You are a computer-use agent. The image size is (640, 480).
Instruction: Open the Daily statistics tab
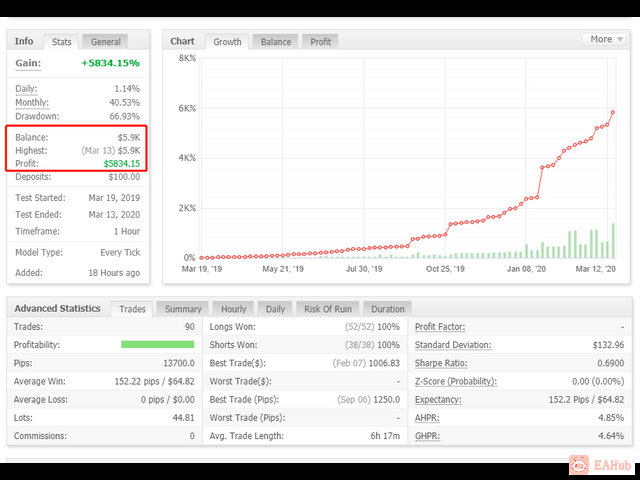pos(275,309)
